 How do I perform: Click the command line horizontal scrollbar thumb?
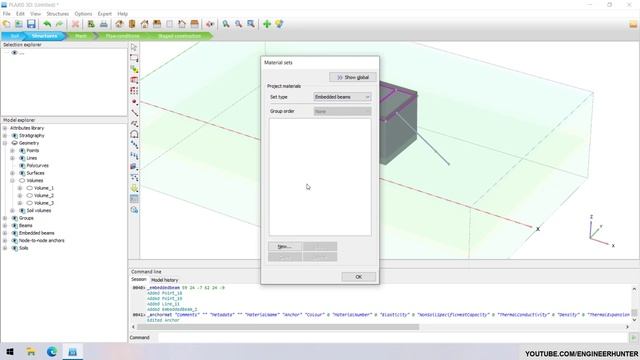pos(278,327)
